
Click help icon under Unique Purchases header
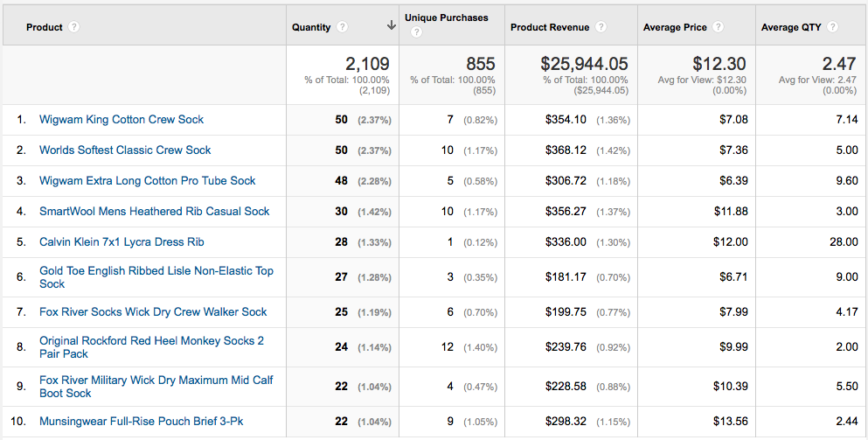(416, 32)
